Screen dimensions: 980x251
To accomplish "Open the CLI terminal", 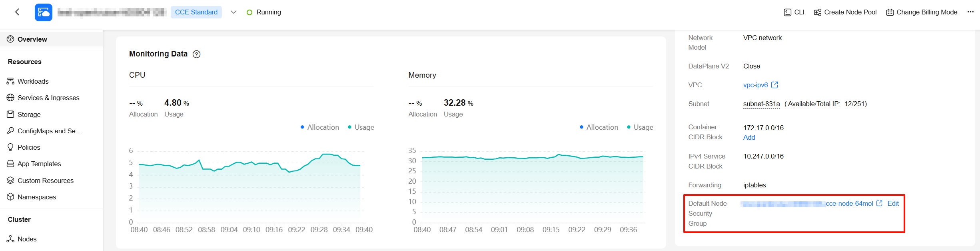I will [x=794, y=12].
